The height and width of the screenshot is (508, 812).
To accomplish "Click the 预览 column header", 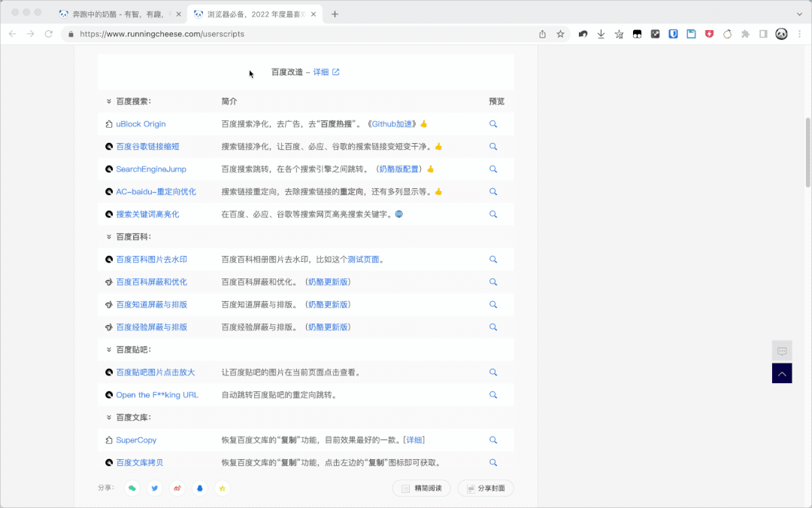I will click(497, 102).
